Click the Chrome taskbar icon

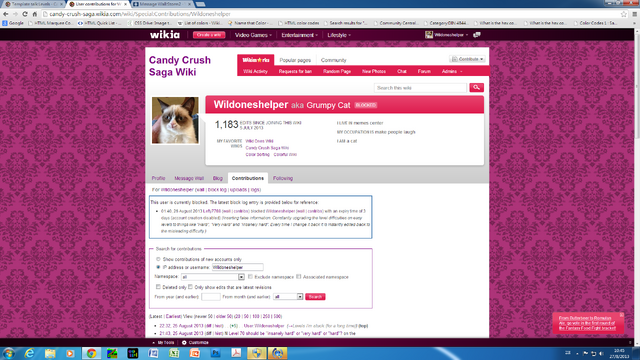(91, 353)
